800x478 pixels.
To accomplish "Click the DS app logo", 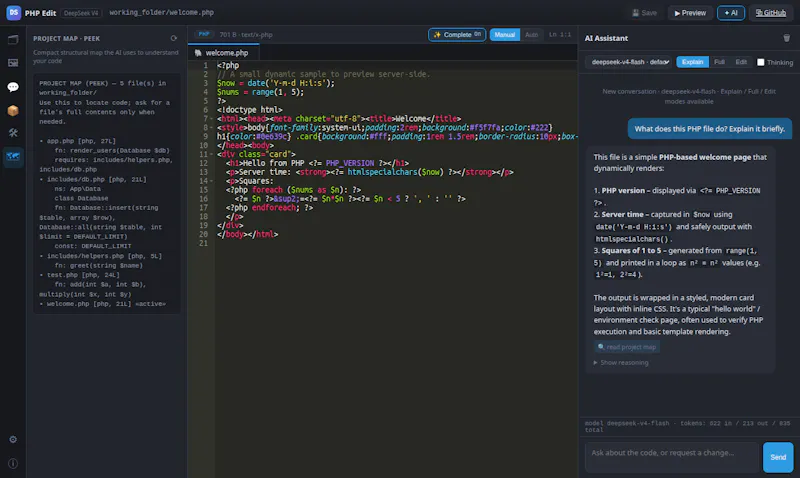I will (x=14, y=13).
